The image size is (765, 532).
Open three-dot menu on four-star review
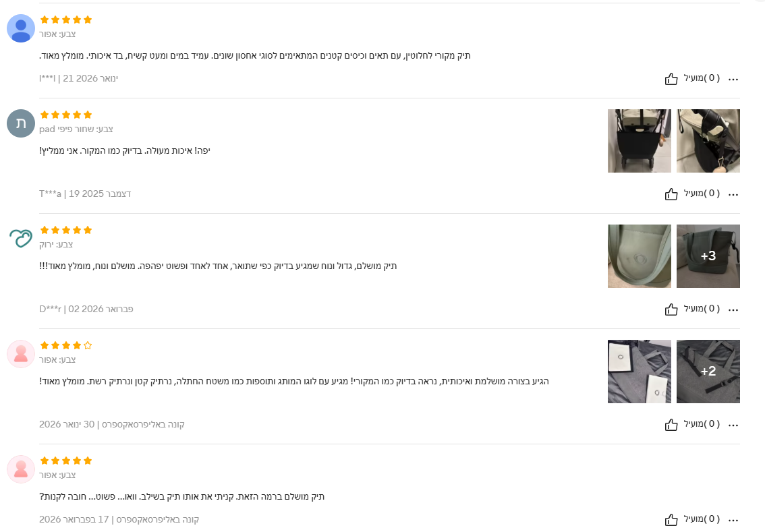[733, 425]
